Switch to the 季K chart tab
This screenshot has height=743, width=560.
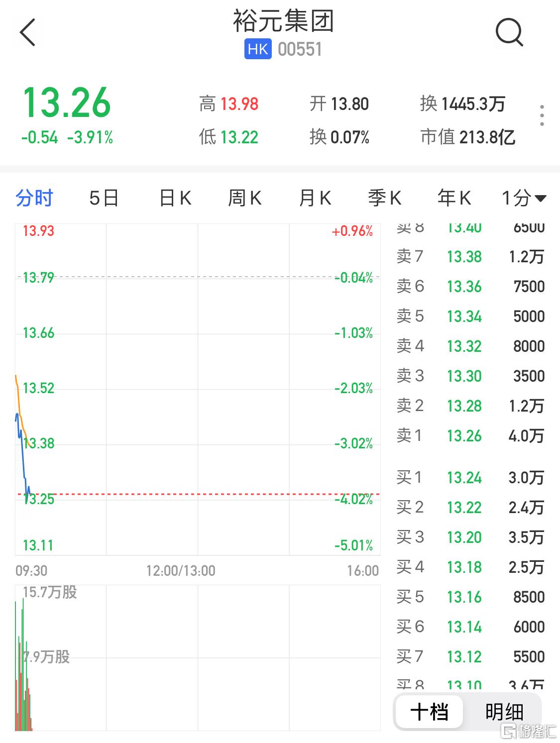(x=385, y=198)
